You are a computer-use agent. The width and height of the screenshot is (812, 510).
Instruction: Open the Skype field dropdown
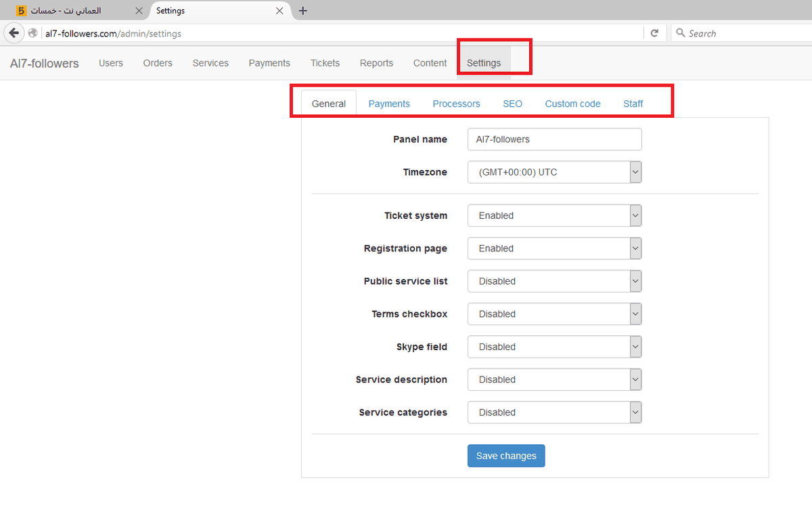(x=554, y=347)
